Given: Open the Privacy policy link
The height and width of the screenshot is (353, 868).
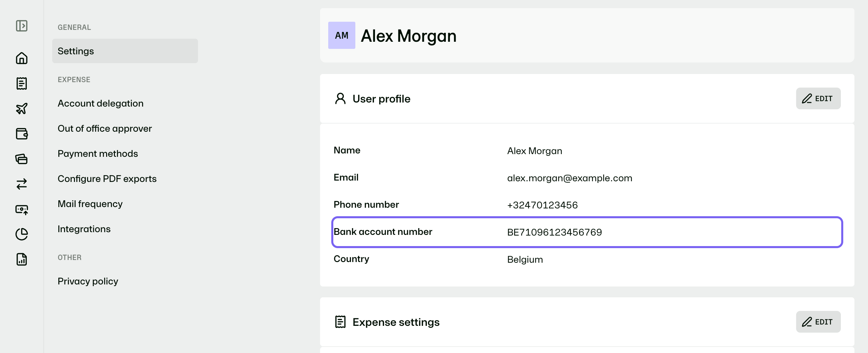Looking at the screenshot, I should pos(88,281).
